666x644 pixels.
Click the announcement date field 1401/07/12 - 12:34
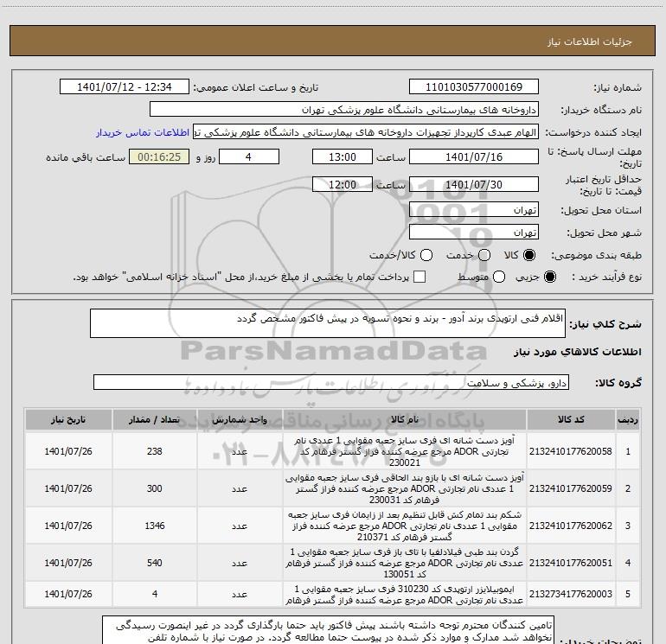[124, 87]
